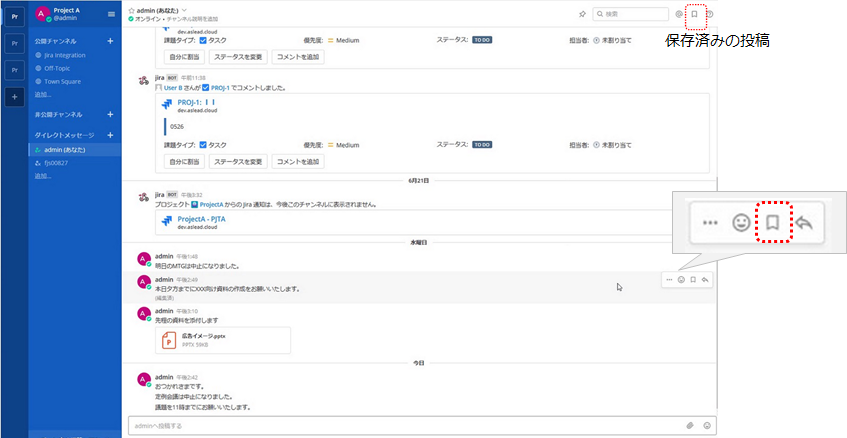Screen dimensions: 847x438
Task: Click the 公開チャンネル section header
Action: click(x=55, y=41)
